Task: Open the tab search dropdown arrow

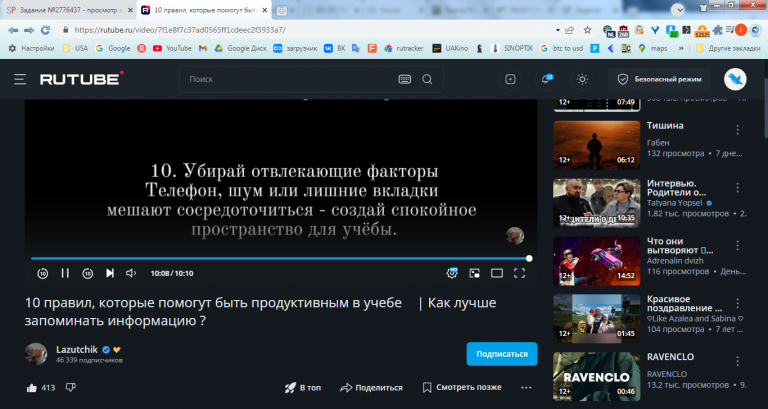Action: click(x=678, y=9)
